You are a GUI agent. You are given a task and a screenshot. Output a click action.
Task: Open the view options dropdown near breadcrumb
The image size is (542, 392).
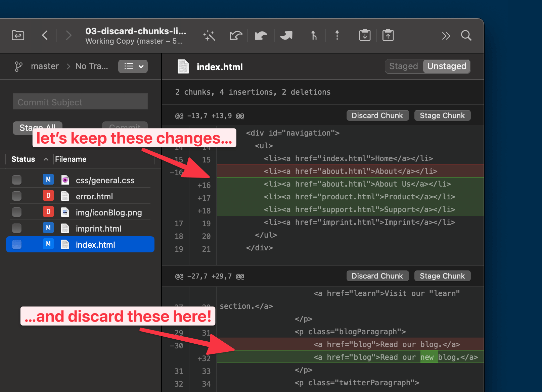pyautogui.click(x=133, y=66)
